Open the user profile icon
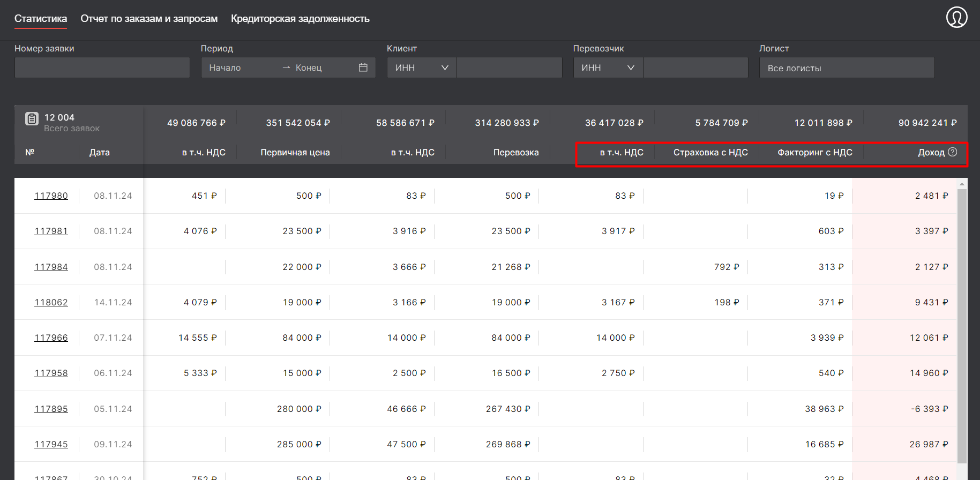The height and width of the screenshot is (480, 980). 956,17
